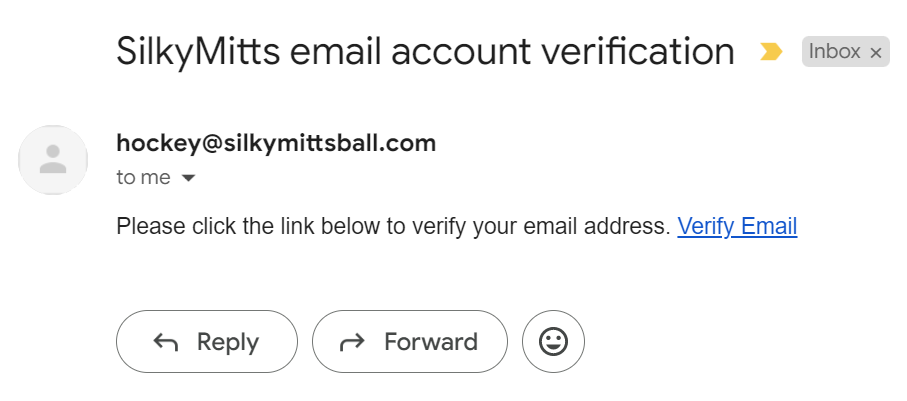Click the curved Reply arrow icon
Image resolution: width=907 pixels, height=401 pixels.
point(165,342)
